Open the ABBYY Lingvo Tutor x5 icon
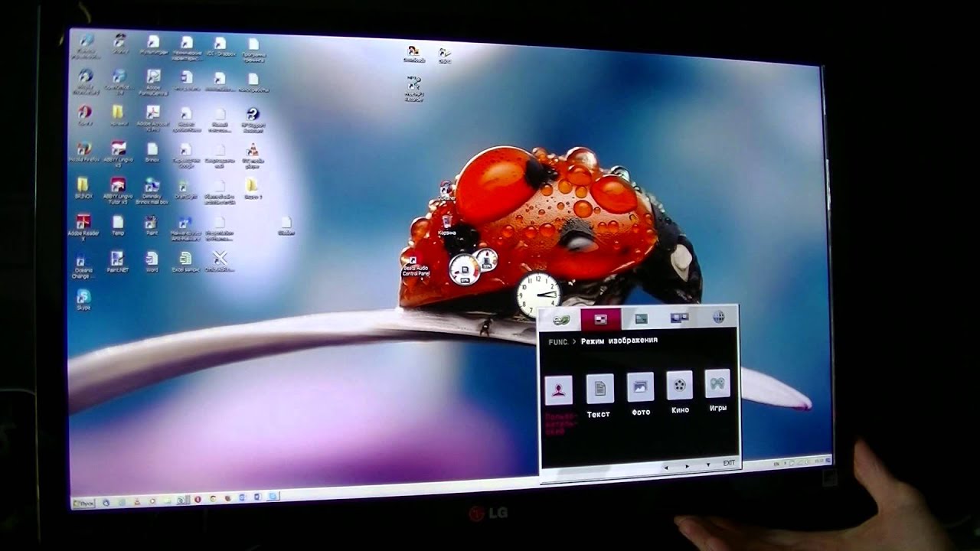The height and width of the screenshot is (551, 980). coord(118,189)
